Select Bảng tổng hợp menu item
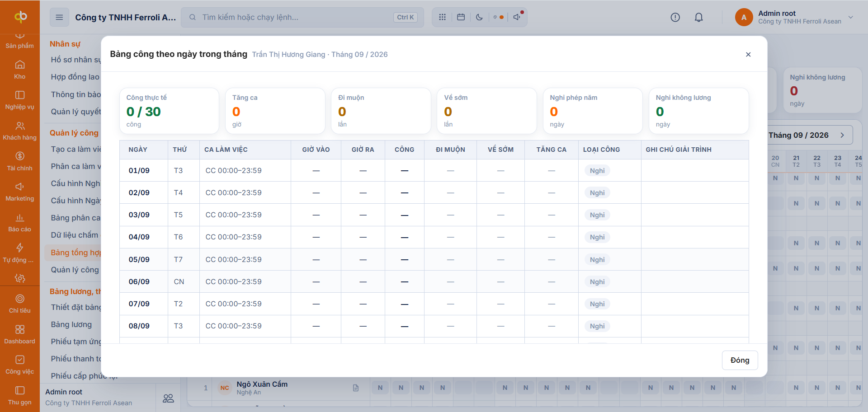Image resolution: width=868 pixels, height=412 pixels. pyautogui.click(x=73, y=253)
